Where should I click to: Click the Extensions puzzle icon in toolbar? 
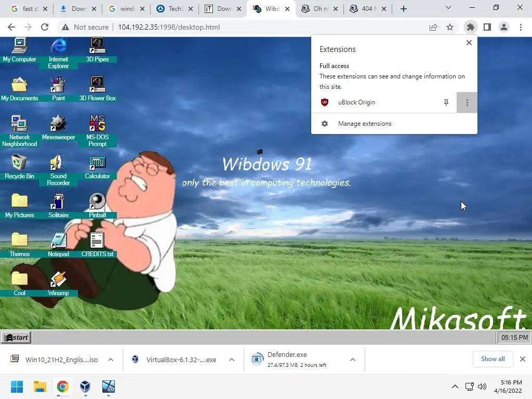(x=470, y=27)
